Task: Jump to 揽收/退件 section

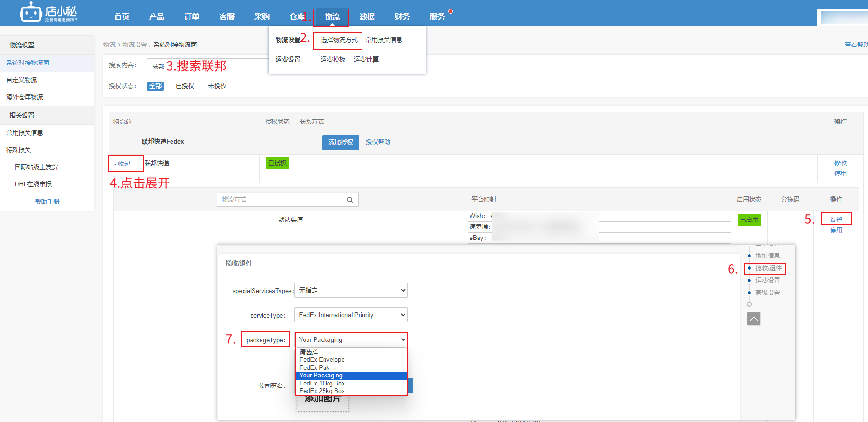Action: [769, 268]
